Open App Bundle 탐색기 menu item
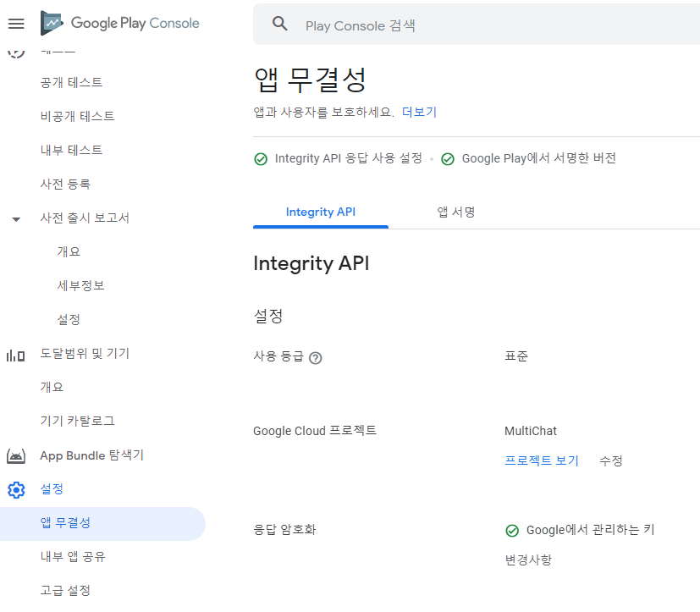 [x=92, y=455]
